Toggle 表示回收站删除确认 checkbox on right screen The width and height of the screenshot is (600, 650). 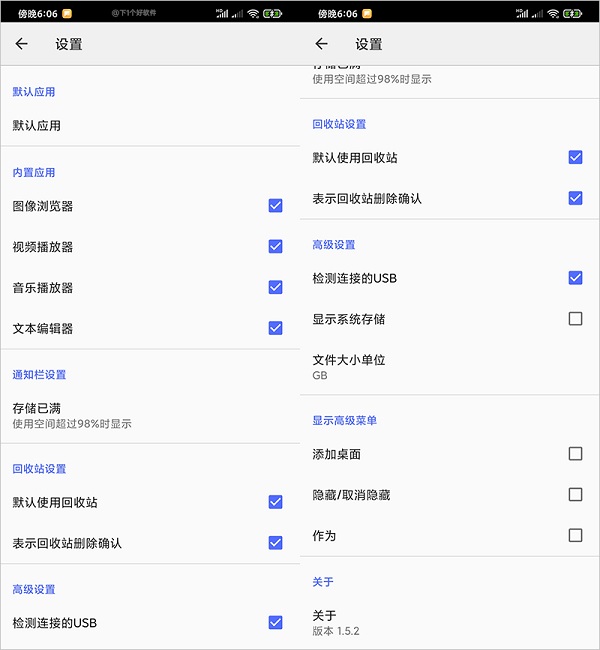pyautogui.click(x=575, y=198)
